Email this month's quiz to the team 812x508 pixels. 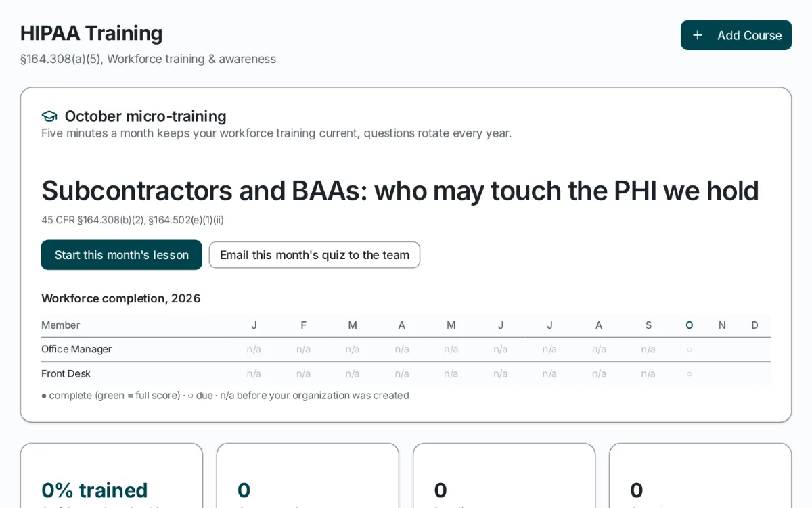(x=315, y=255)
